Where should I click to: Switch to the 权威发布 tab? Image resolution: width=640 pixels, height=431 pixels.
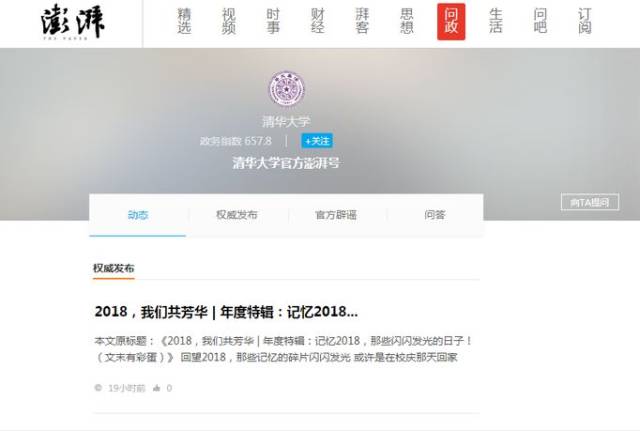[237, 215]
